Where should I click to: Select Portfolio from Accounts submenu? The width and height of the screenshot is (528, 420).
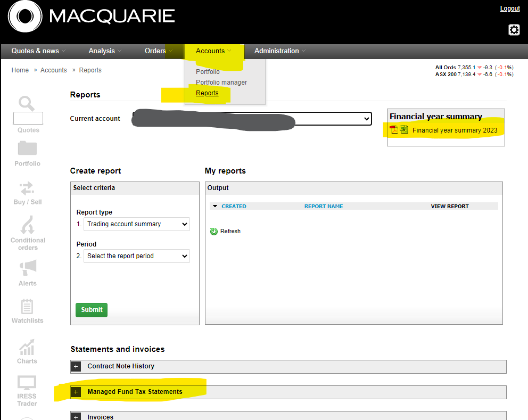[208, 72]
